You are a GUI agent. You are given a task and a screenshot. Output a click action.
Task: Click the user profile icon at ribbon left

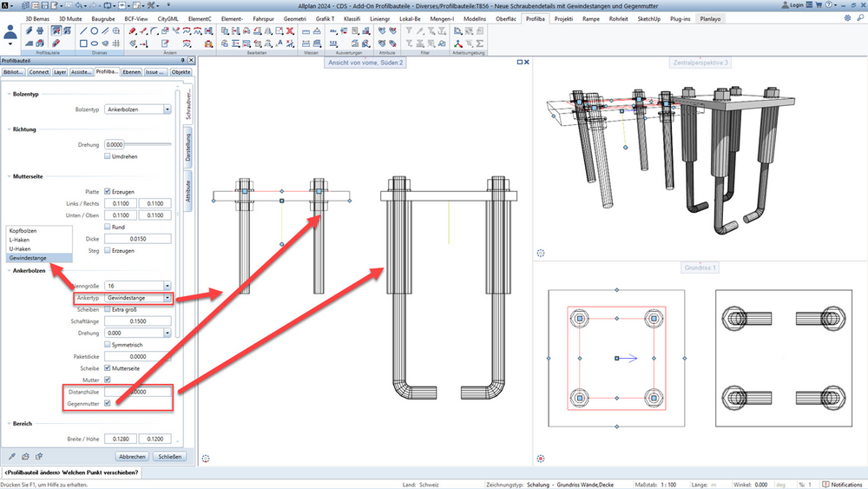pos(10,35)
